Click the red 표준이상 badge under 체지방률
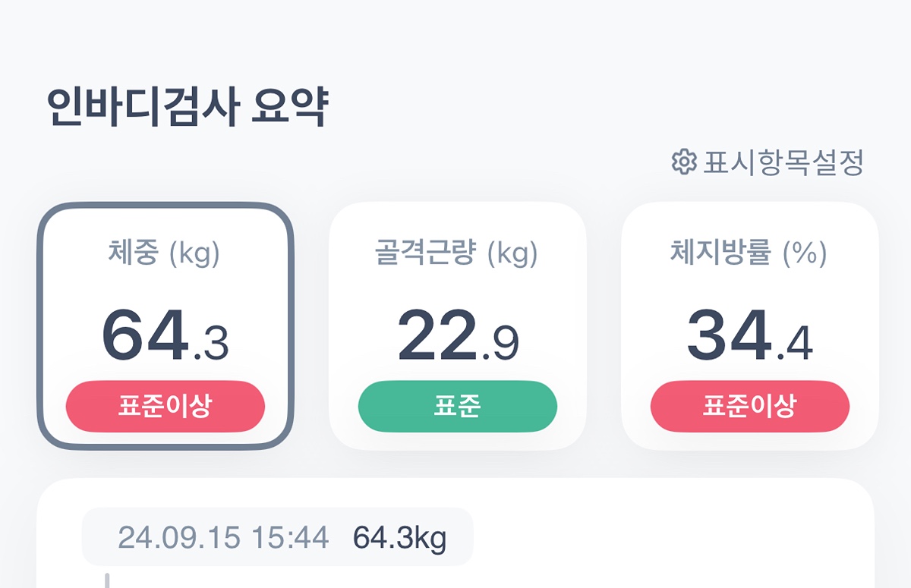 (749, 406)
